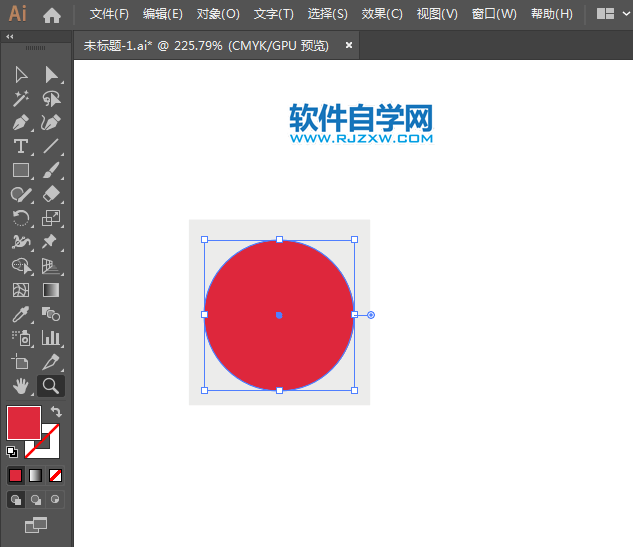Choose the Type tool

point(21,147)
